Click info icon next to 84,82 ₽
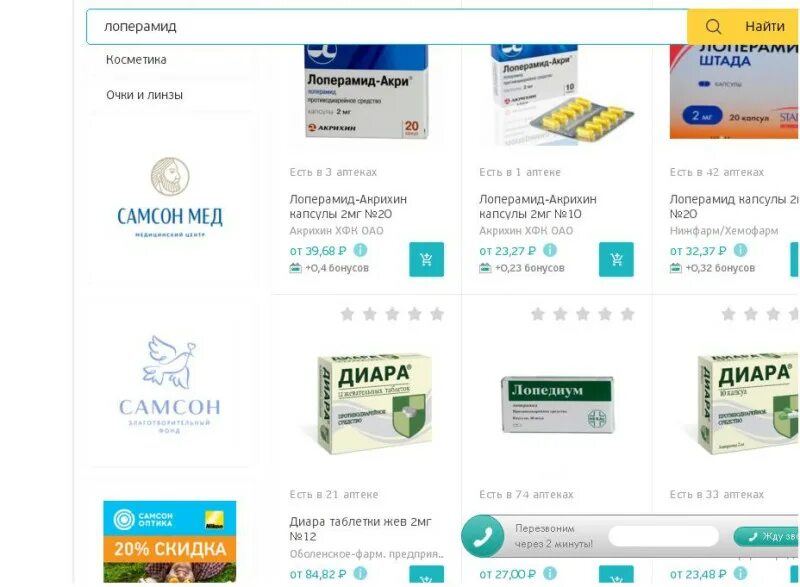The width and height of the screenshot is (800, 587). coord(360,573)
